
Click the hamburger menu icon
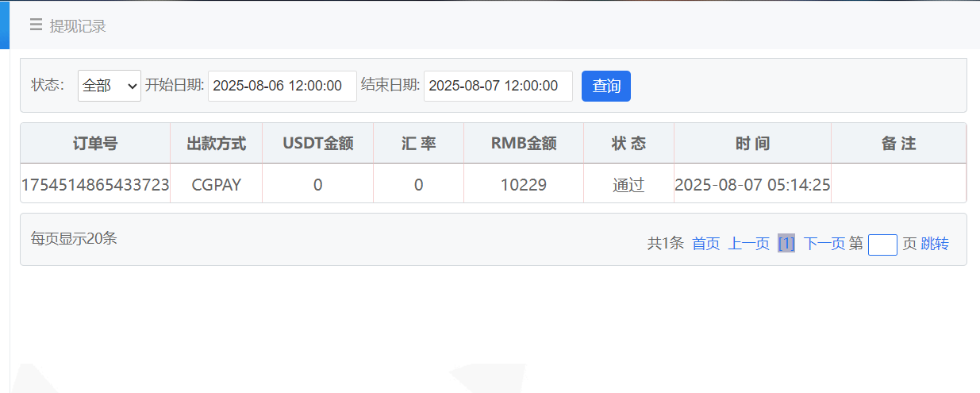point(36,25)
